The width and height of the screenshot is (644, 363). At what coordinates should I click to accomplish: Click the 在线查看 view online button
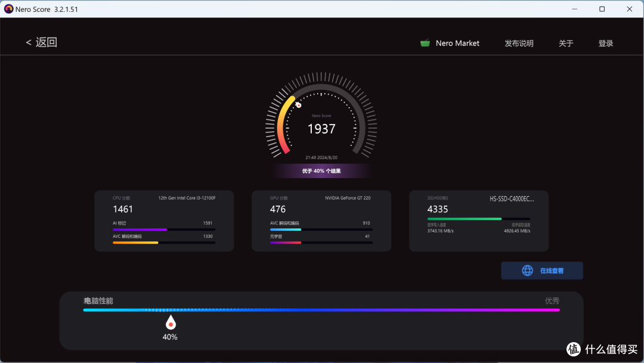tap(541, 271)
